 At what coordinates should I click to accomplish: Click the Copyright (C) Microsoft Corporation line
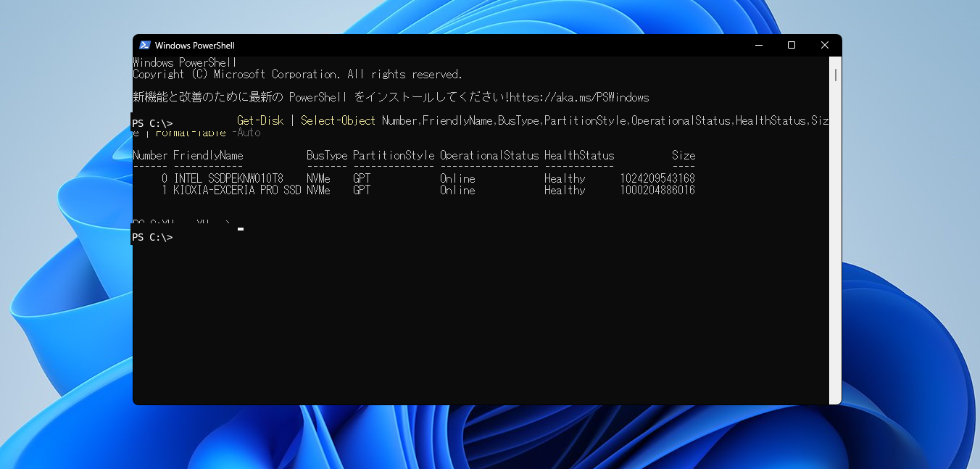click(x=297, y=74)
